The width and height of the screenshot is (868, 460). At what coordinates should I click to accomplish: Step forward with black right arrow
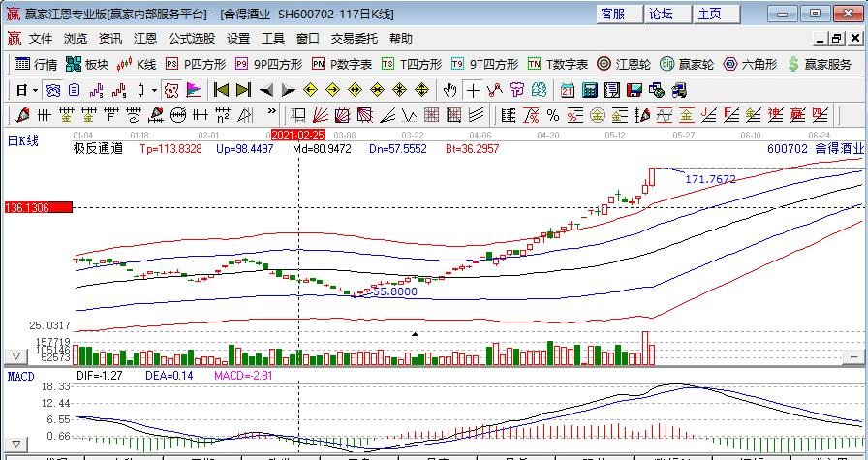(288, 90)
